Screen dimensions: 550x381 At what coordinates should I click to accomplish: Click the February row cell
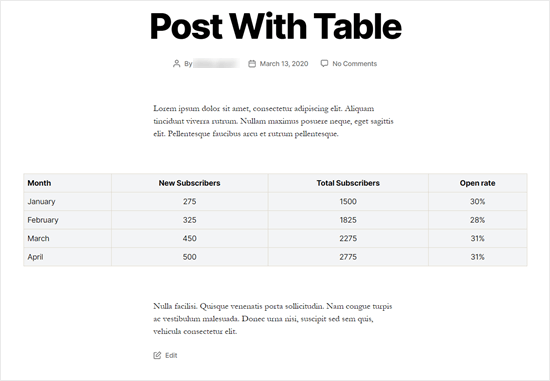(67, 220)
